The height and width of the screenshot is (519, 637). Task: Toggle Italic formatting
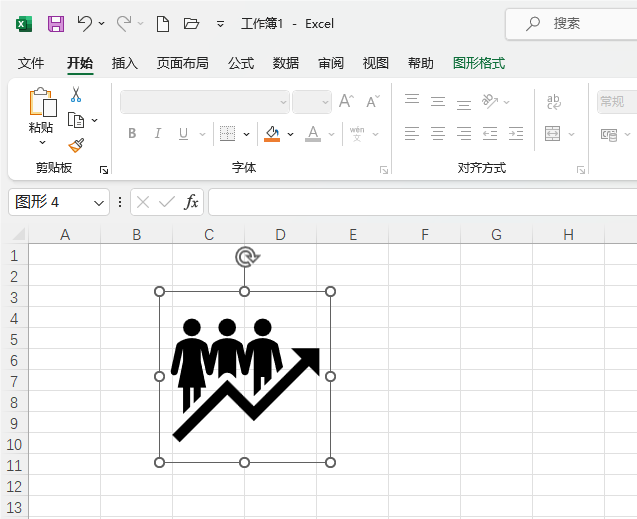[158, 133]
